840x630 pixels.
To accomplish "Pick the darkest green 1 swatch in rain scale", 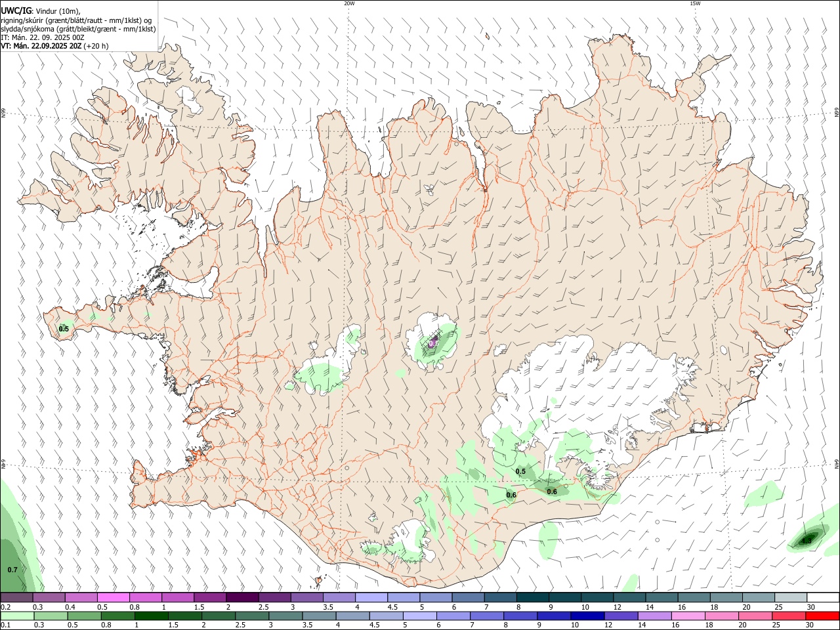I will click(x=152, y=616).
